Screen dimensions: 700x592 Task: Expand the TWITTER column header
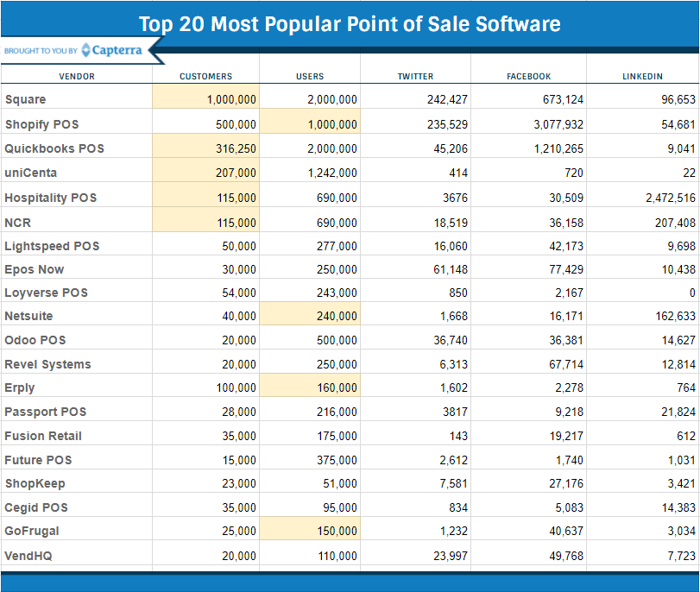(x=414, y=76)
